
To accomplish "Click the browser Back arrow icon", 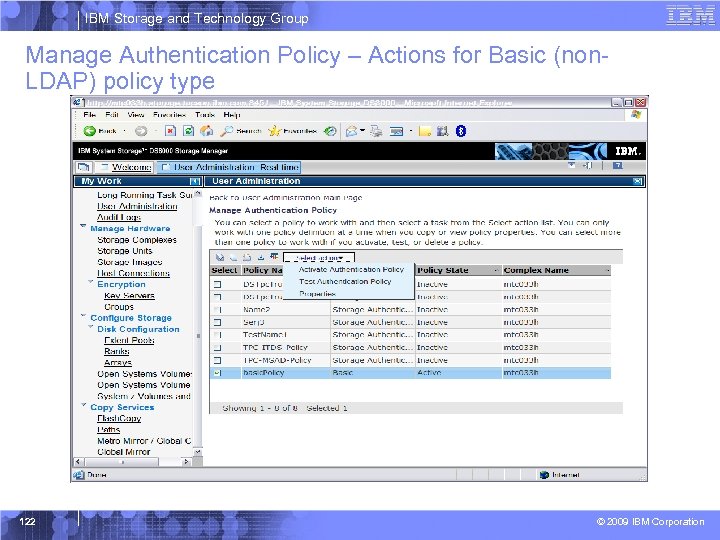I will [x=89, y=131].
